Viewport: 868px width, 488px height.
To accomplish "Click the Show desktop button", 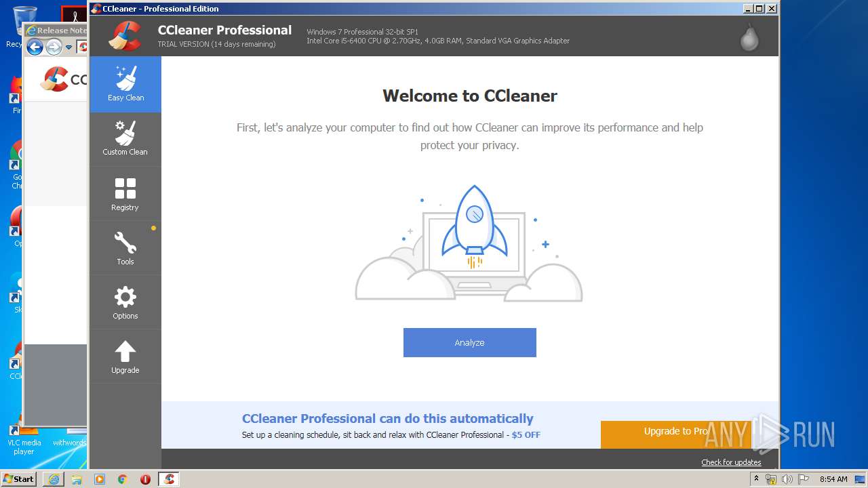I will [861, 479].
